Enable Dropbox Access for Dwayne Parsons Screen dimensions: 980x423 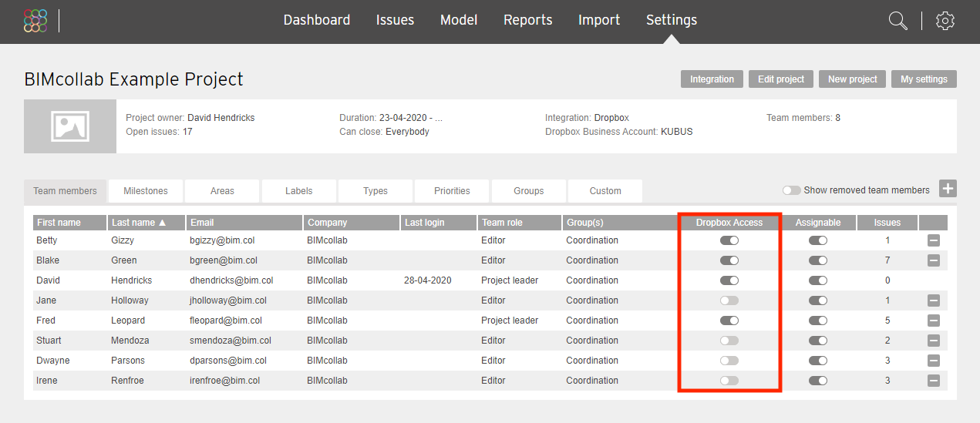click(729, 361)
